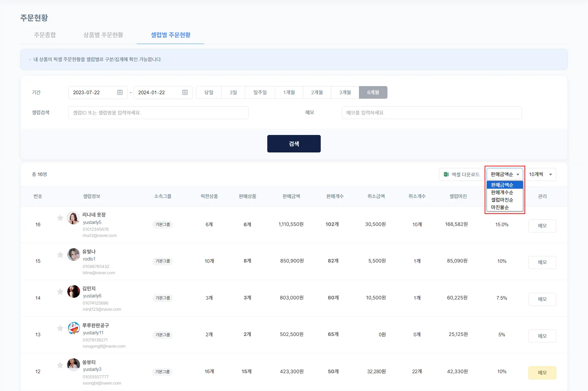Click 기본그룹 tag in 루루완판공구 row

click(163, 335)
